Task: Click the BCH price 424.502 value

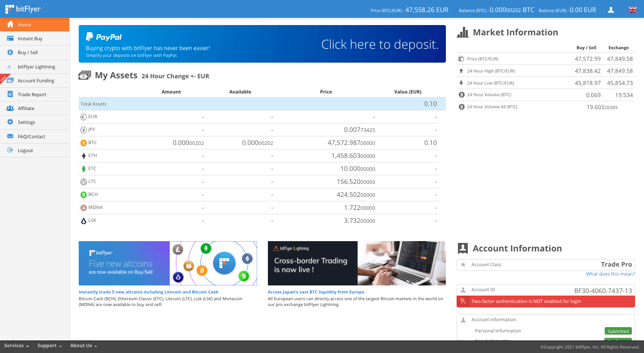Action: pyautogui.click(x=356, y=195)
